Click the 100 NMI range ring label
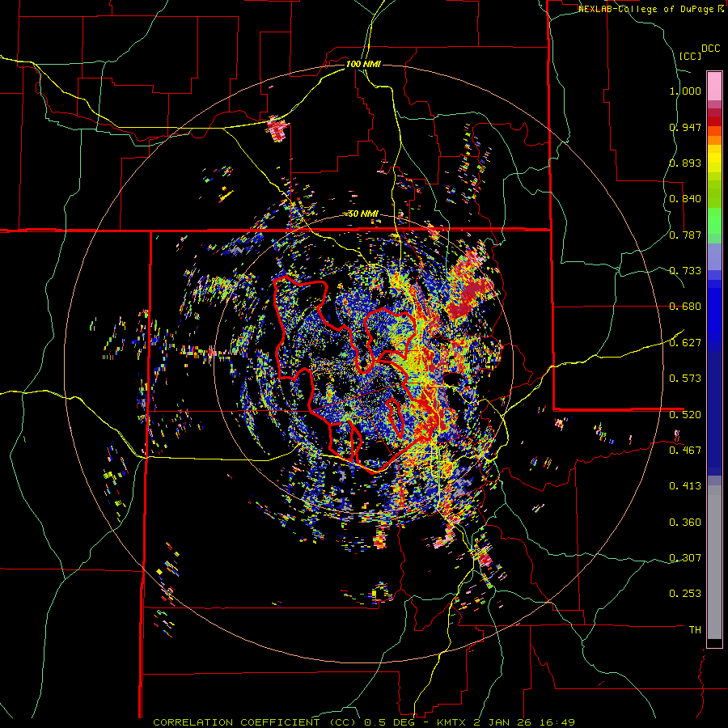 363,64
